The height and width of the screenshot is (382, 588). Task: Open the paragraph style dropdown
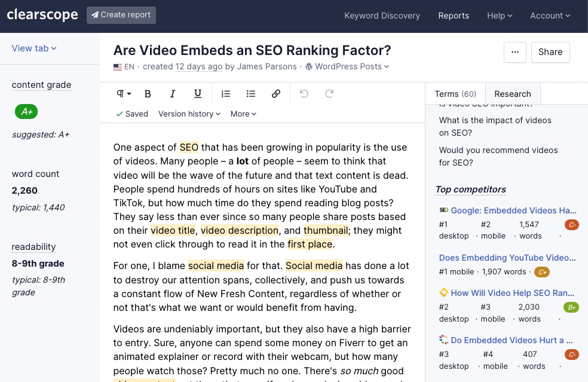click(x=124, y=94)
